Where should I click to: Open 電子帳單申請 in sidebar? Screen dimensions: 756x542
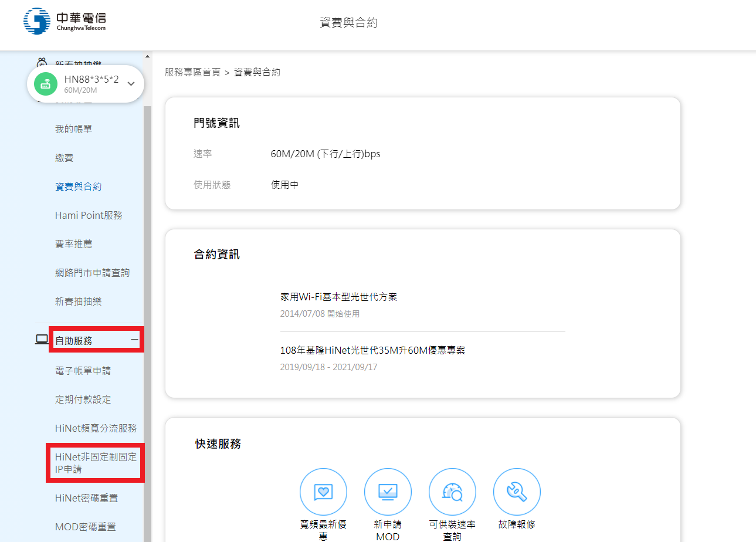(x=83, y=371)
